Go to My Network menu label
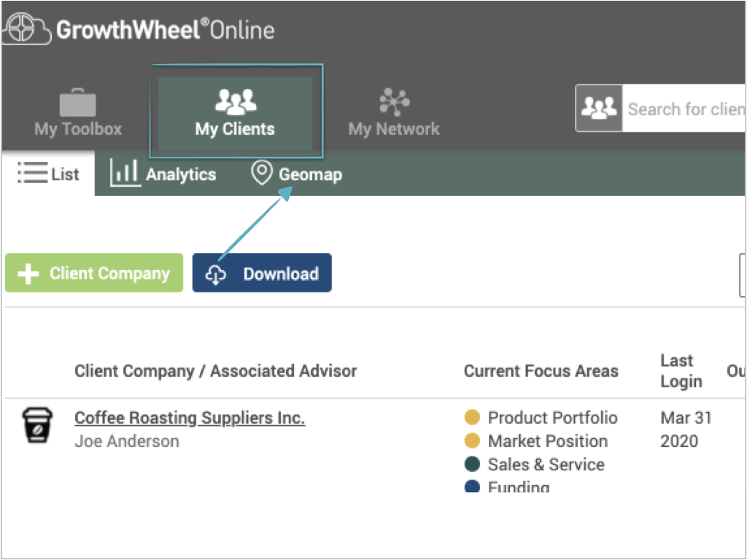 click(394, 128)
